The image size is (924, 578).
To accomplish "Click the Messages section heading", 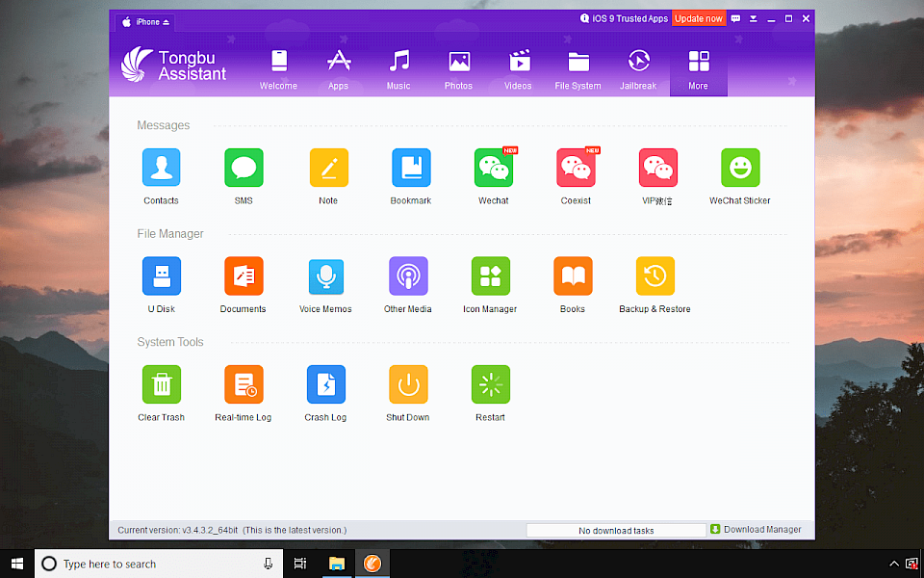I will tap(164, 125).
